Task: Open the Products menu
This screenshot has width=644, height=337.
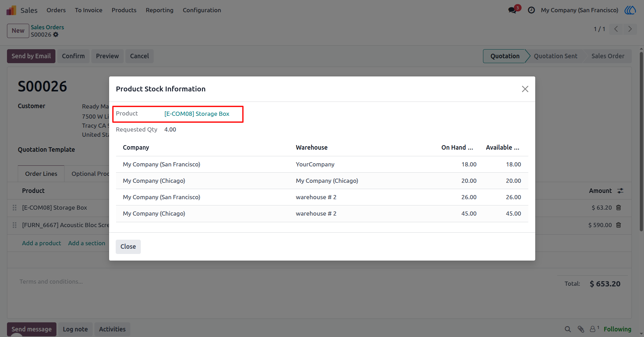Action: click(x=124, y=10)
